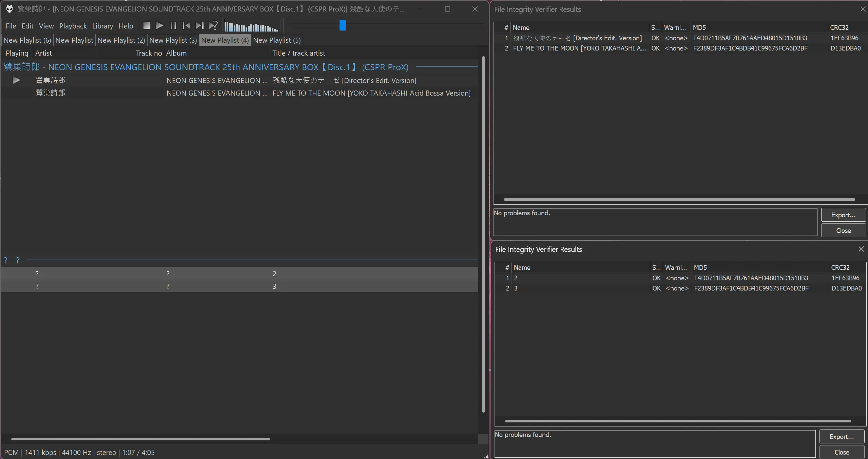The width and height of the screenshot is (868, 459).
Task: Open the Playback menu
Action: (73, 26)
